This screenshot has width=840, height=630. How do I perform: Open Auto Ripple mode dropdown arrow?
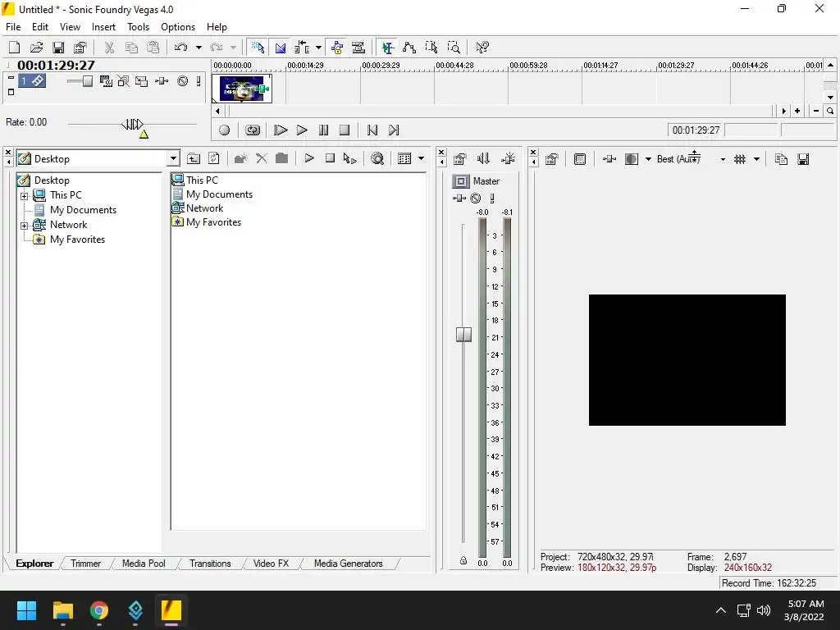click(x=318, y=48)
